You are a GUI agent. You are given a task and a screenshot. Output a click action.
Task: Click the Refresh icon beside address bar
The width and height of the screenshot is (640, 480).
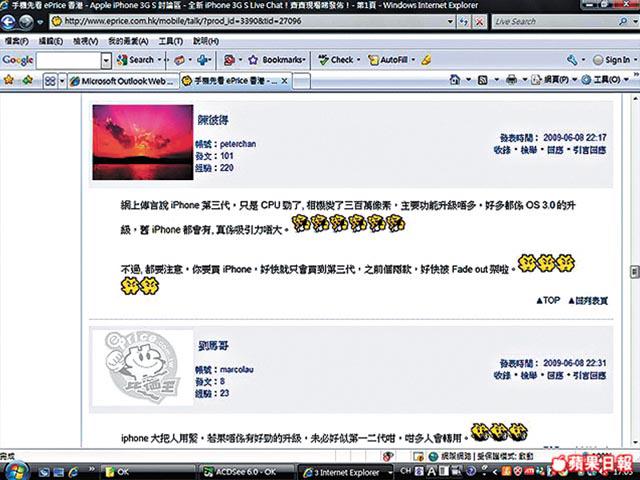coord(463,21)
